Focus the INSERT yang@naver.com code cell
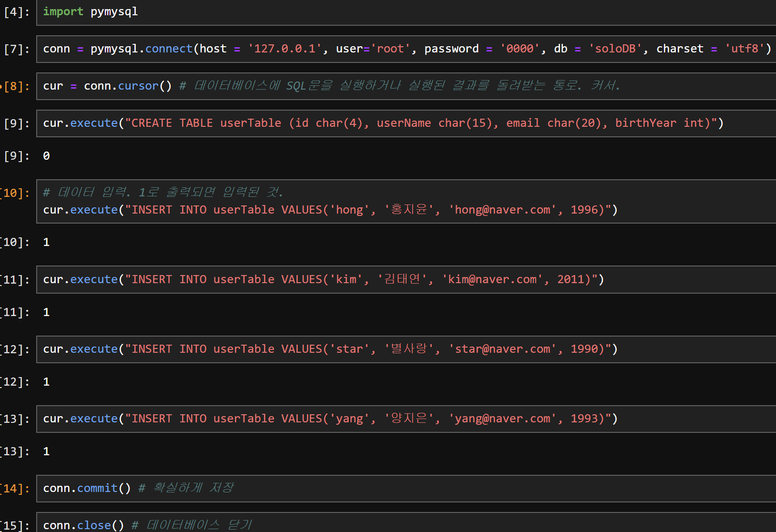The image size is (776, 532). point(406,419)
